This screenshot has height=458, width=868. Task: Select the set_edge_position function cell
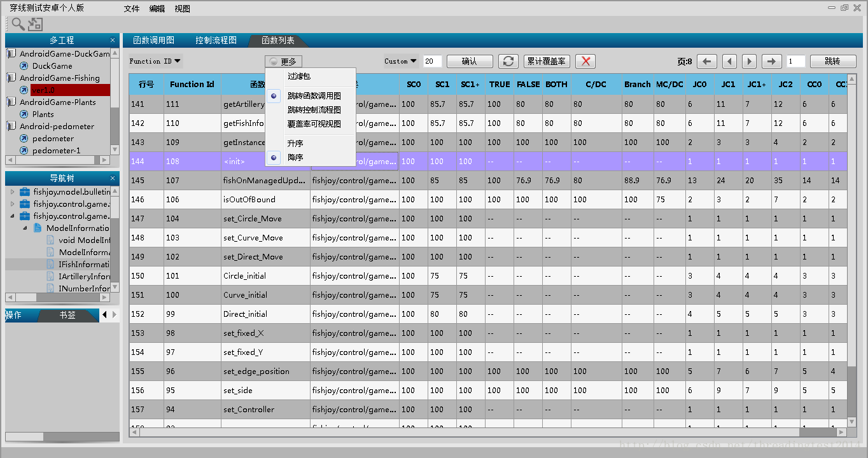coord(265,371)
